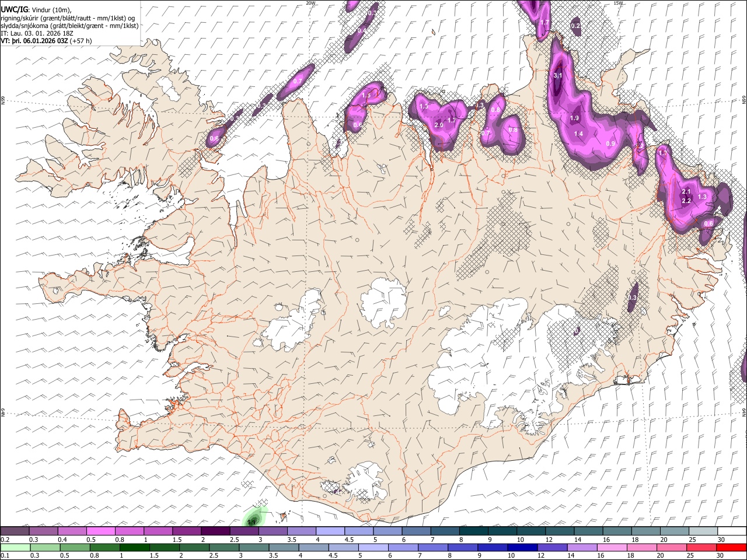Click violet swatch starting at 12 in lower legend
The height and width of the screenshot is (560, 747).
[553, 547]
